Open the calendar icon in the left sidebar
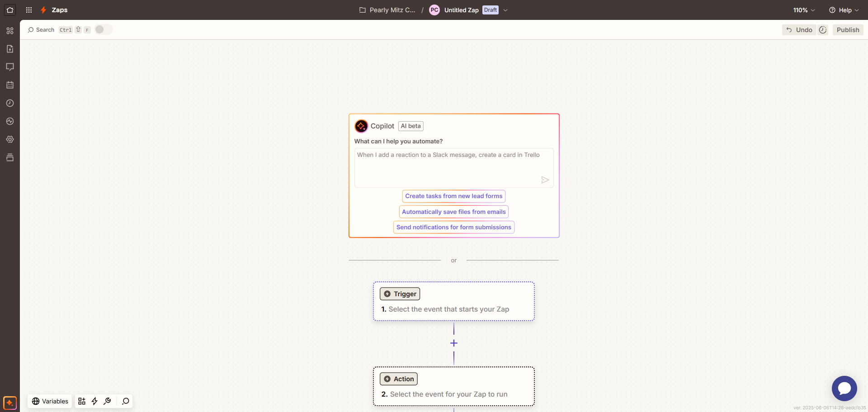The image size is (868, 412). 10,85
